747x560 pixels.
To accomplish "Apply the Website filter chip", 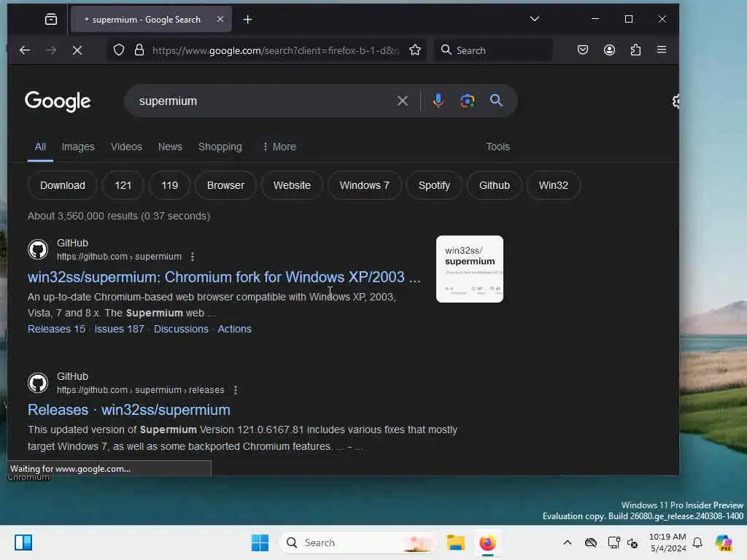I will (x=292, y=185).
